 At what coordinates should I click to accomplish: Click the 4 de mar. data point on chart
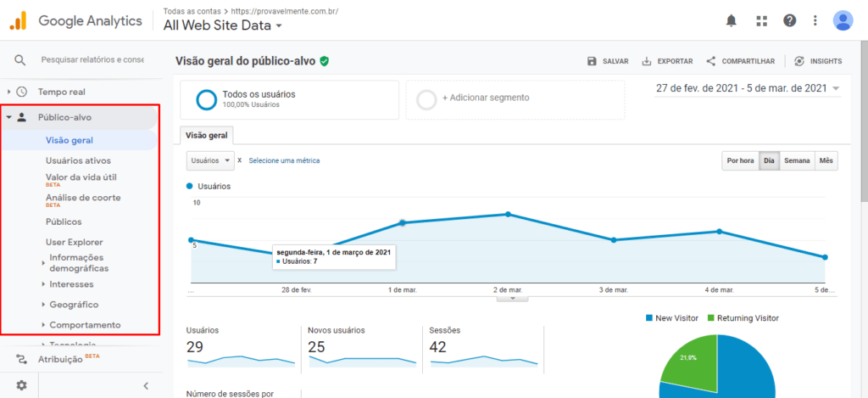(719, 231)
